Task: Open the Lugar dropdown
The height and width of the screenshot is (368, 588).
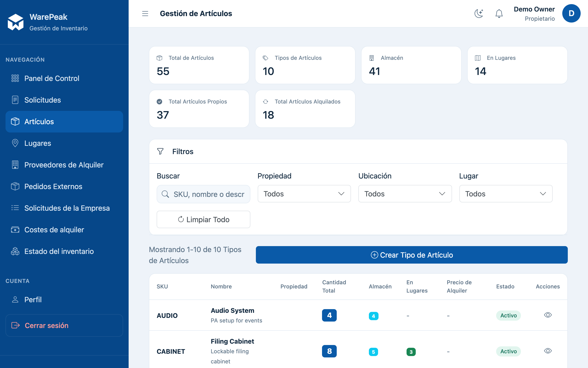Action: (x=506, y=194)
